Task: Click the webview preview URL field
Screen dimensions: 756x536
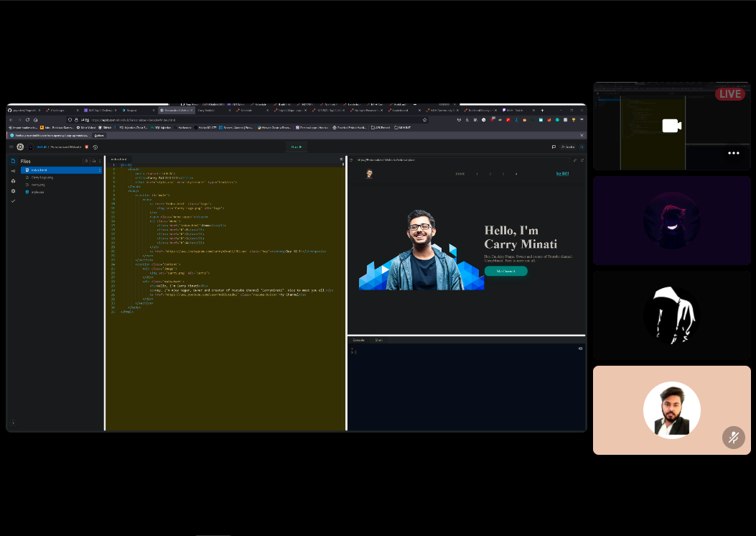Action: pos(463,160)
